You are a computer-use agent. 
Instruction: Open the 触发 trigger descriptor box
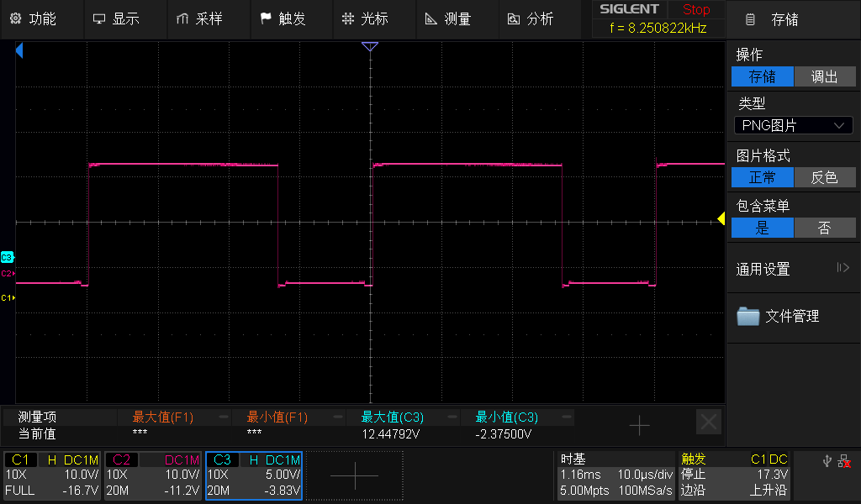pyautogui.click(x=734, y=475)
